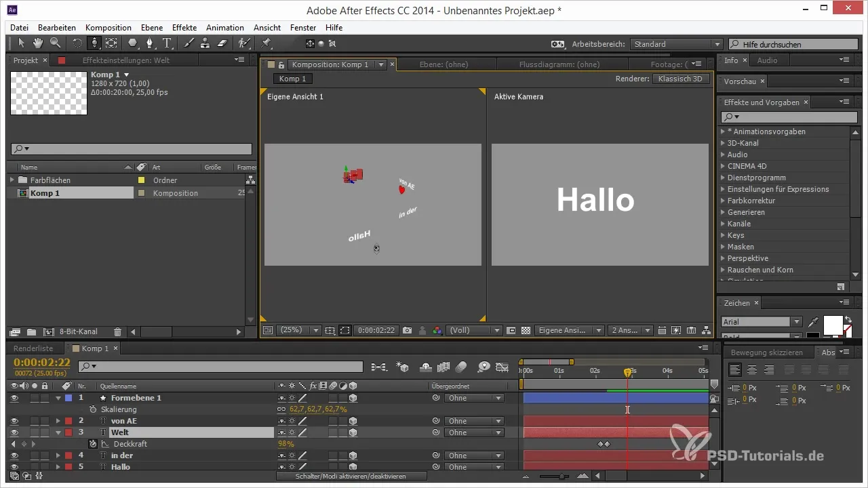Open parent dropdown for Formebene 1
Image resolution: width=868 pixels, height=488 pixels.
475,398
